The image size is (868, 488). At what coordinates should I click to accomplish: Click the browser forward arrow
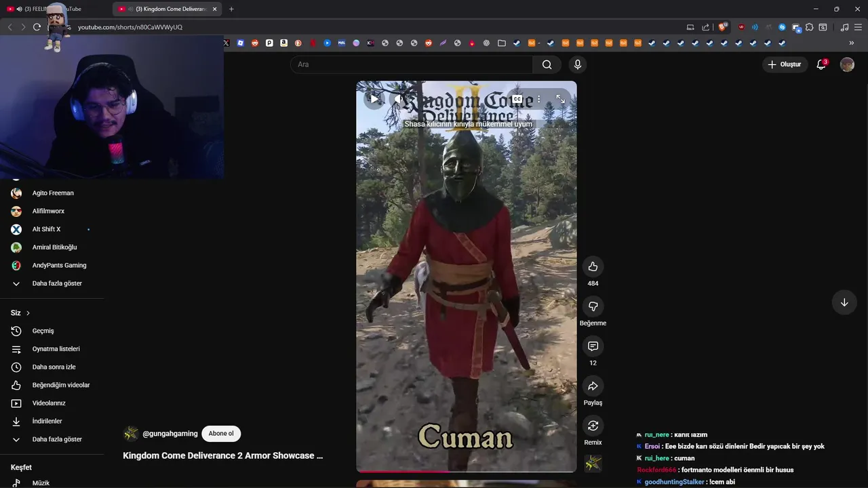pyautogui.click(x=23, y=27)
